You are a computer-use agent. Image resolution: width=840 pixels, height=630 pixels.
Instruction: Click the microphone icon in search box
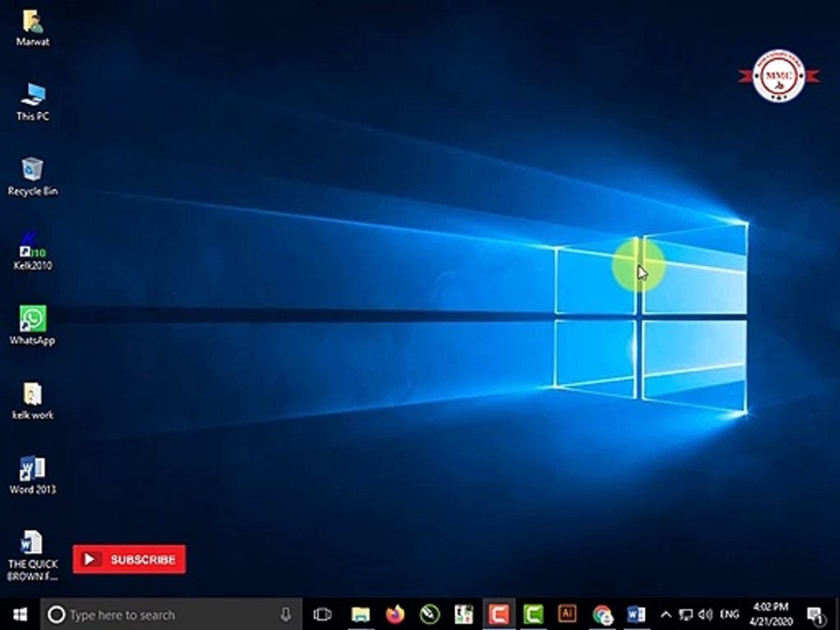(x=286, y=614)
